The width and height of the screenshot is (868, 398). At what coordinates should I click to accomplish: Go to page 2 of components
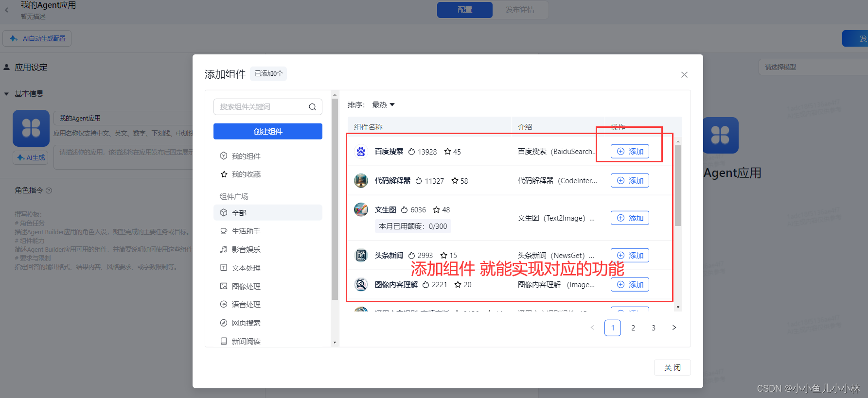tap(633, 328)
